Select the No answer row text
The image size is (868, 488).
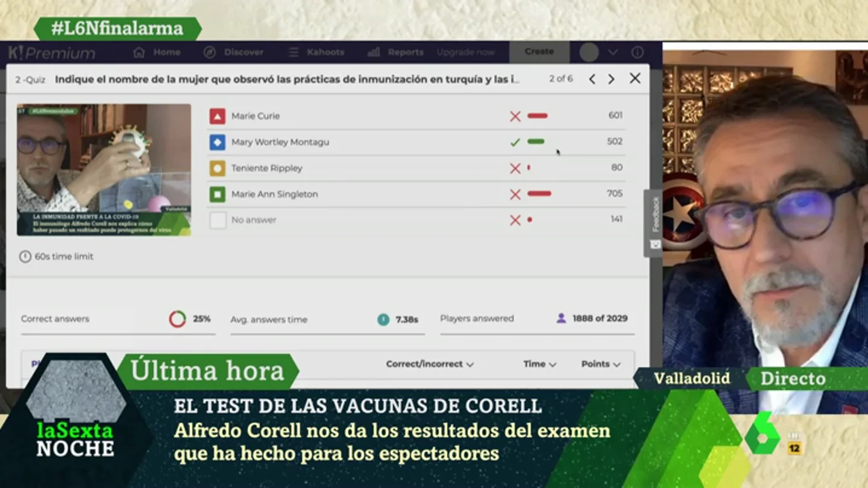coord(254,220)
